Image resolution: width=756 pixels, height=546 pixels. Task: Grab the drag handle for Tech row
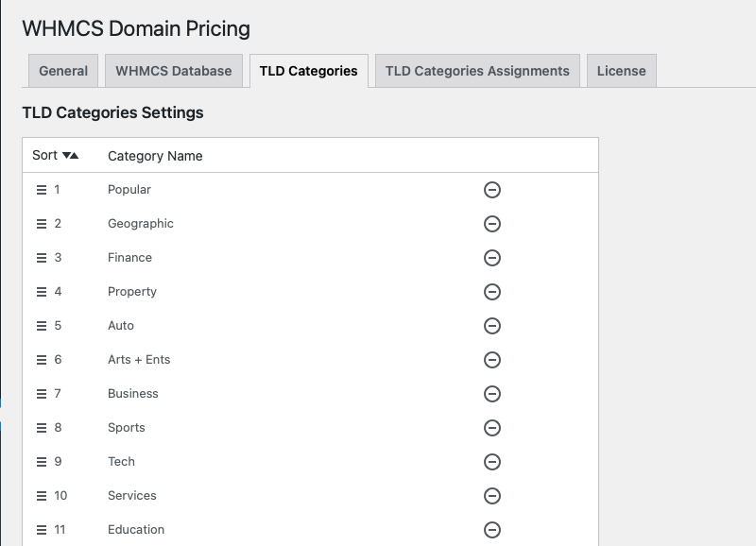tap(42, 462)
